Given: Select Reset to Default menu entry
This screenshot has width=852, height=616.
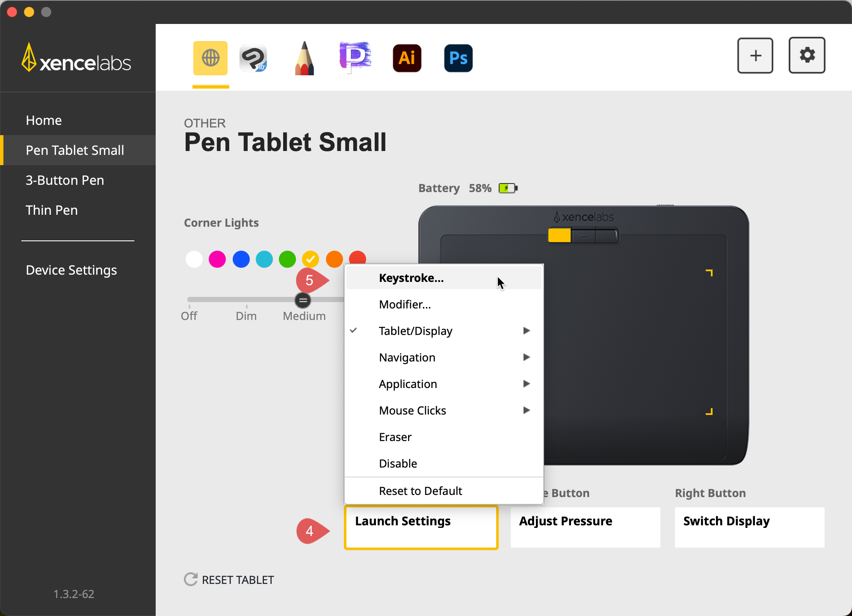Looking at the screenshot, I should (x=420, y=491).
